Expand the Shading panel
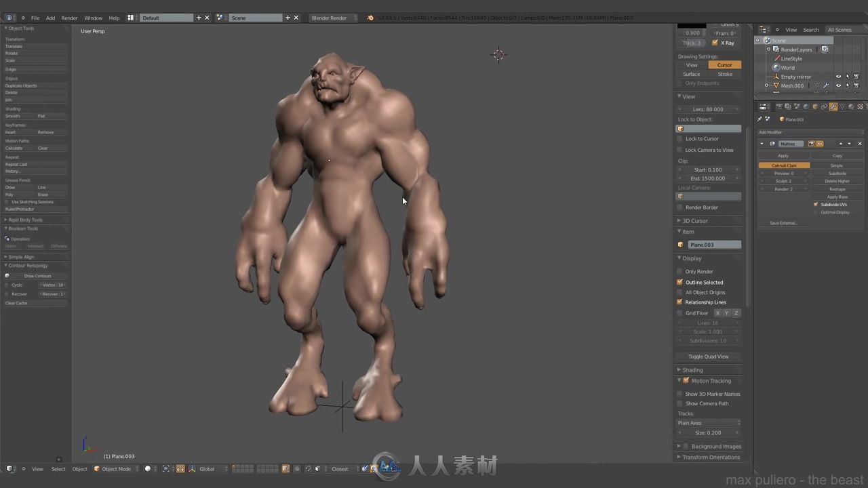868x488 pixels. click(679, 370)
